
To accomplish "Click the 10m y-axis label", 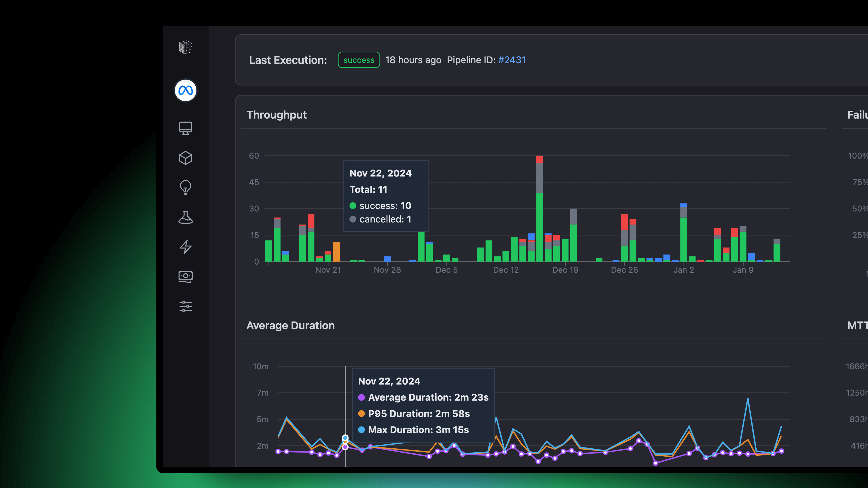I will tap(260, 366).
